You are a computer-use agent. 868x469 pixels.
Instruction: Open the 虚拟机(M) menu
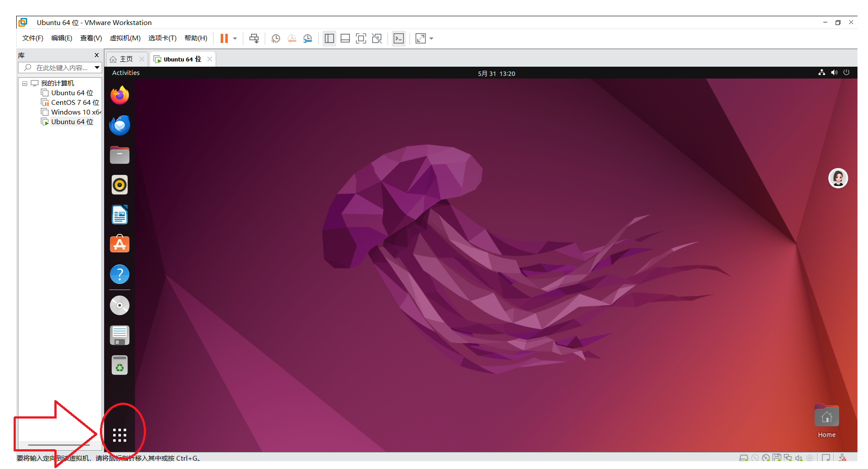125,38
